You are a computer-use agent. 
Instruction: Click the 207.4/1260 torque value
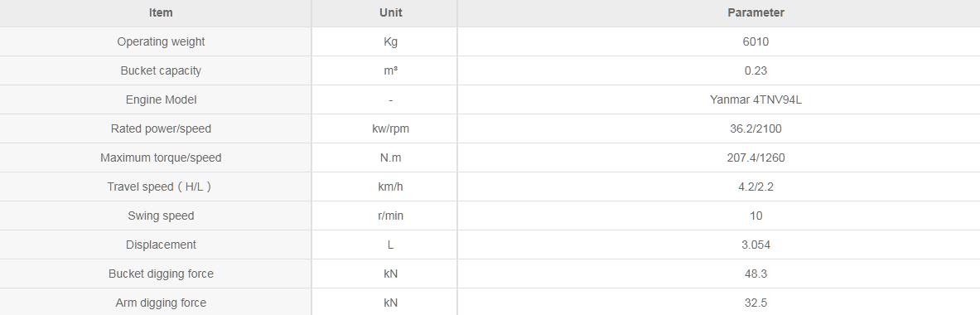click(x=756, y=157)
